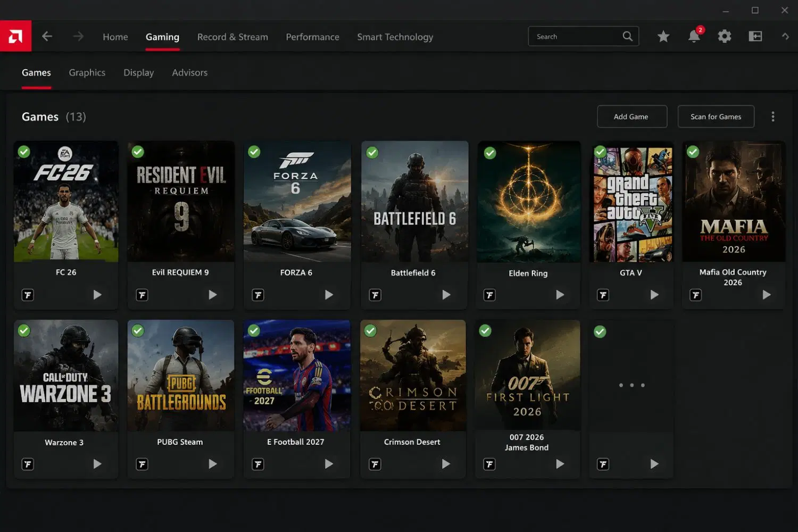The width and height of the screenshot is (798, 532).
Task: Open the three-dot more options menu
Action: [773, 117]
